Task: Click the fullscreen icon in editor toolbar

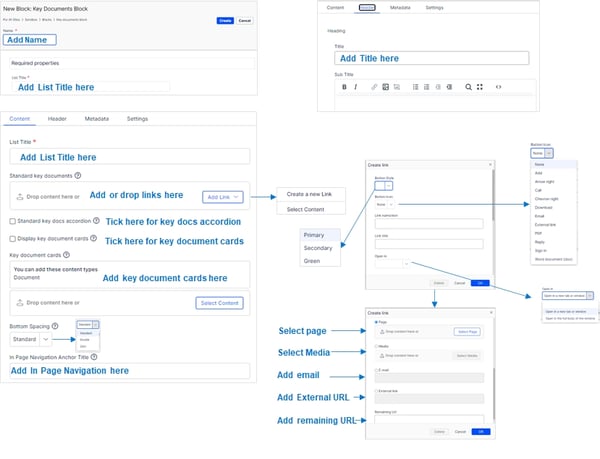Action: (479, 87)
